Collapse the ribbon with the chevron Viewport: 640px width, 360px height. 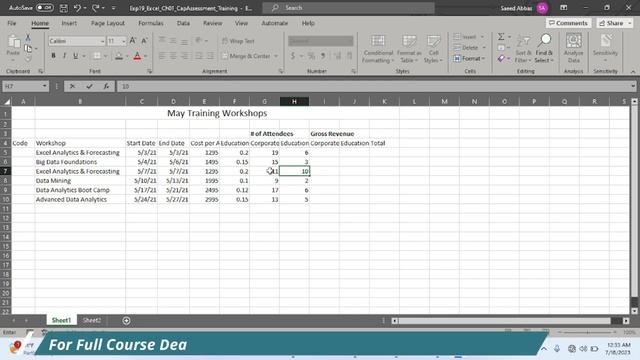pyautogui.click(x=633, y=71)
